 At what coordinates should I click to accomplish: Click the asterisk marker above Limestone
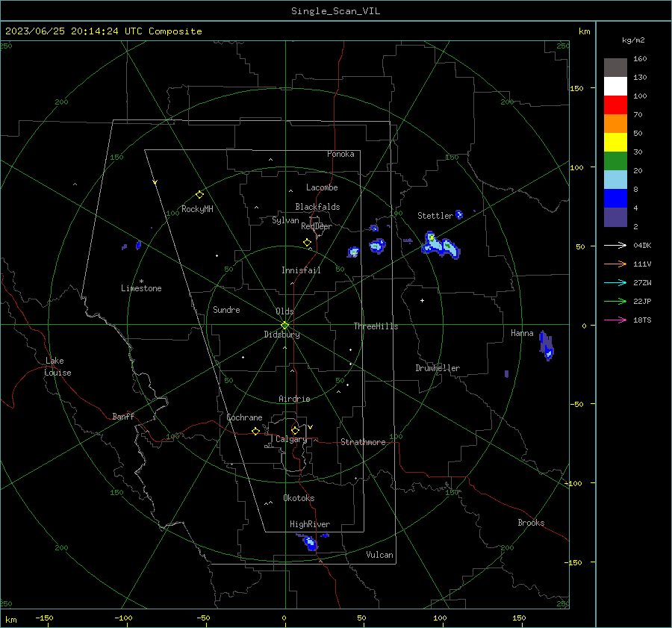[141, 282]
